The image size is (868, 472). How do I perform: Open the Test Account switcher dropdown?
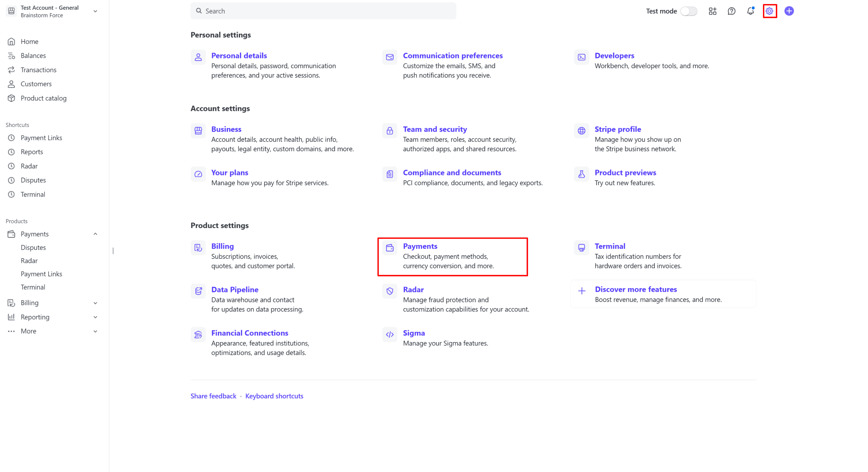point(95,11)
